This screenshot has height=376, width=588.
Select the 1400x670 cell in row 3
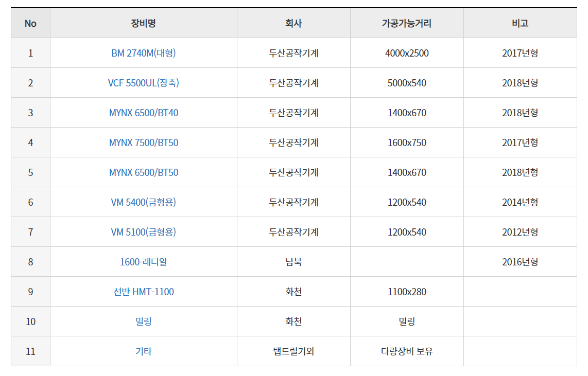point(407,113)
